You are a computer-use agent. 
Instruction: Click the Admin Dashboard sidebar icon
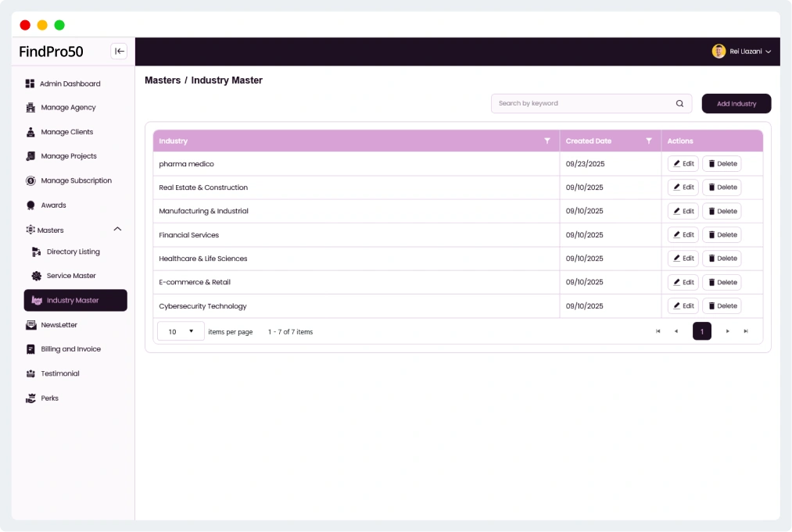coord(30,84)
